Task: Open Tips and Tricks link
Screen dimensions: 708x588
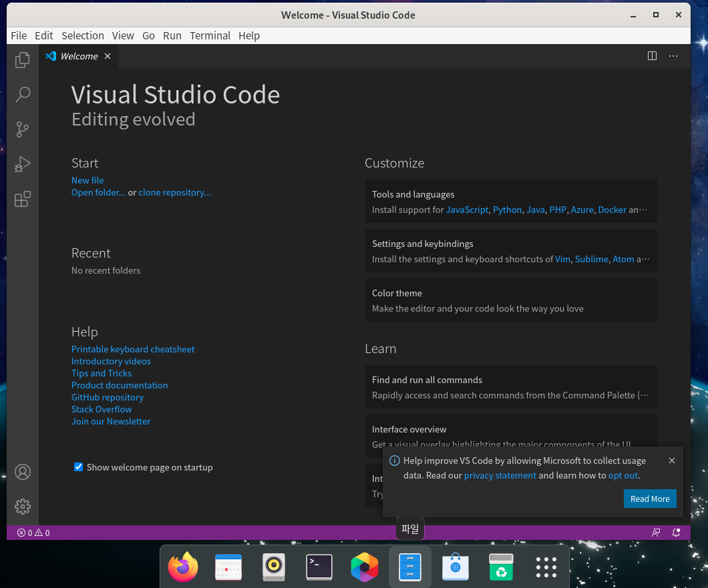Action: pos(102,374)
